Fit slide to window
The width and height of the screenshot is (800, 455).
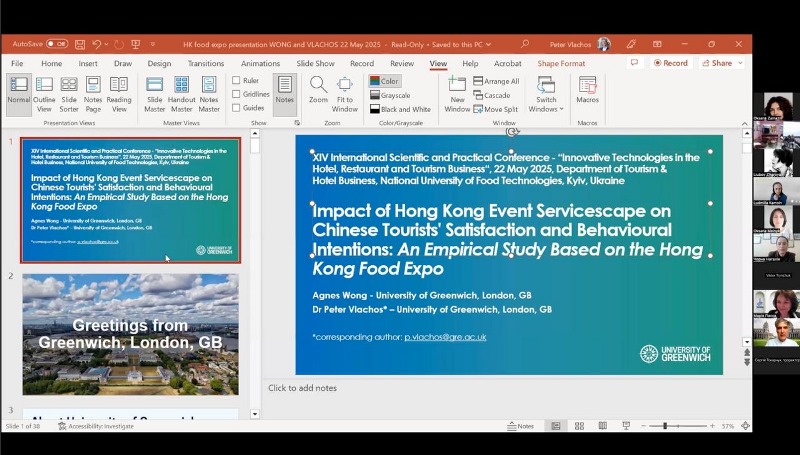point(345,95)
